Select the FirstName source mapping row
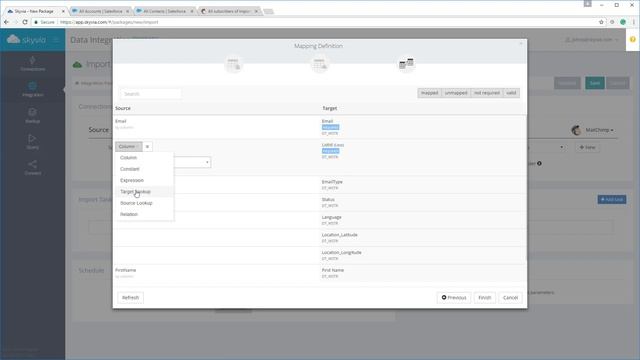Image resolution: width=640 pixels, height=360 pixels. [x=216, y=273]
